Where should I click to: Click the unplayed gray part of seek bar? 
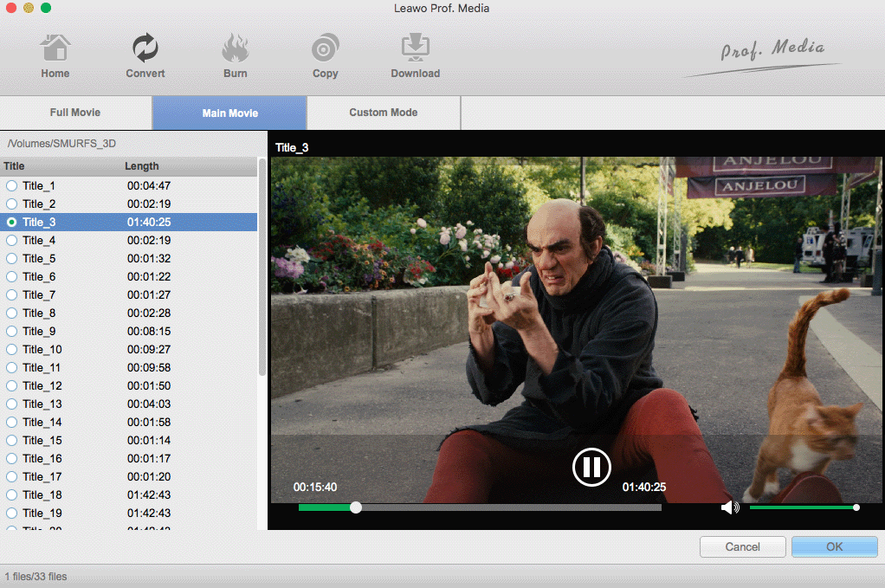point(511,507)
